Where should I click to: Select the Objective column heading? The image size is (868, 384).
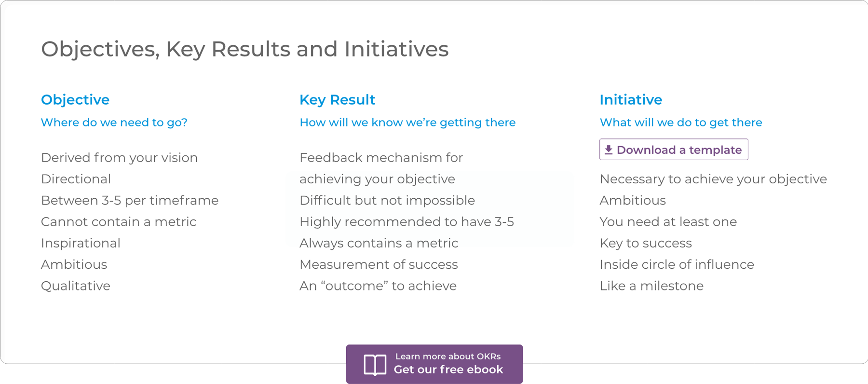[x=75, y=100]
